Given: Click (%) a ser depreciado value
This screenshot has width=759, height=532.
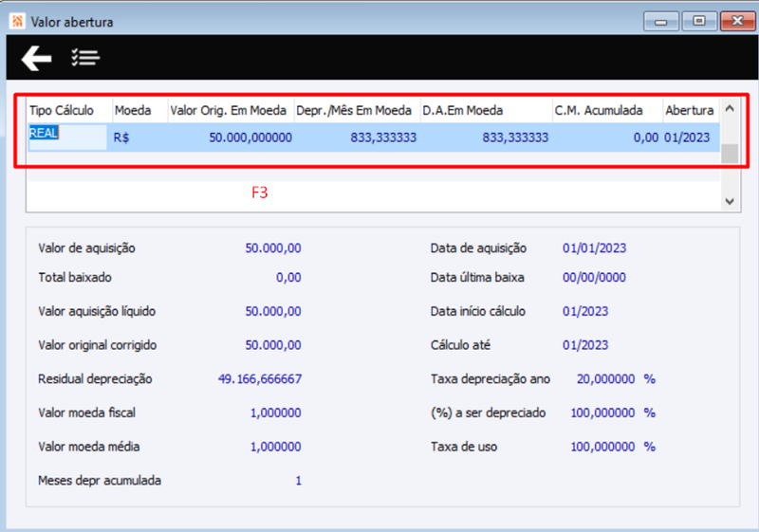Looking at the screenshot, I should point(602,413).
